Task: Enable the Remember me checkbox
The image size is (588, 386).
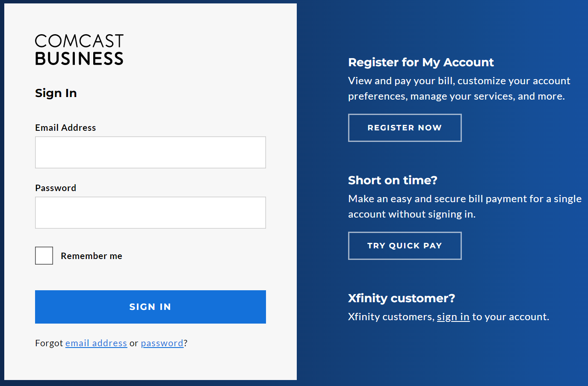Action: tap(44, 255)
